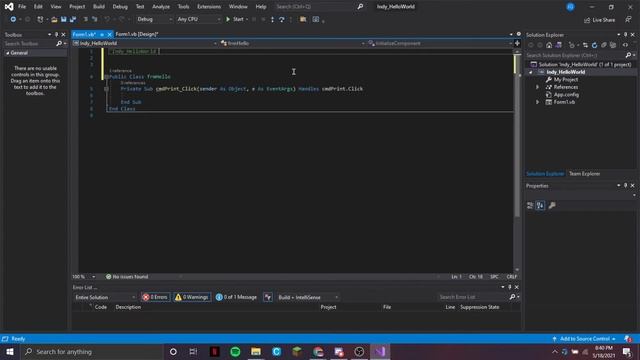640x360 pixels.
Task: Select the Solution 'Indy_HelloWorld' node
Action: pos(581,64)
